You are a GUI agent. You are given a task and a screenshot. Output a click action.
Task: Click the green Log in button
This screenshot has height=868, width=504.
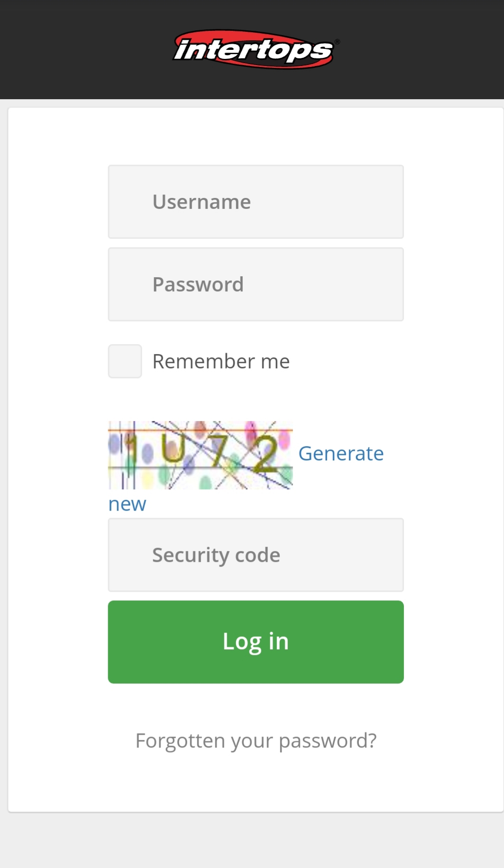(256, 642)
